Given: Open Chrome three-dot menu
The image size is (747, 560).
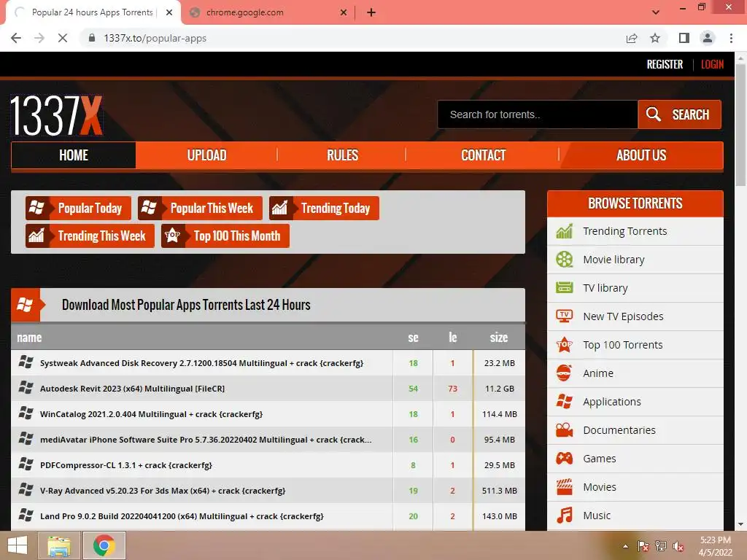Looking at the screenshot, I should pyautogui.click(x=731, y=38).
